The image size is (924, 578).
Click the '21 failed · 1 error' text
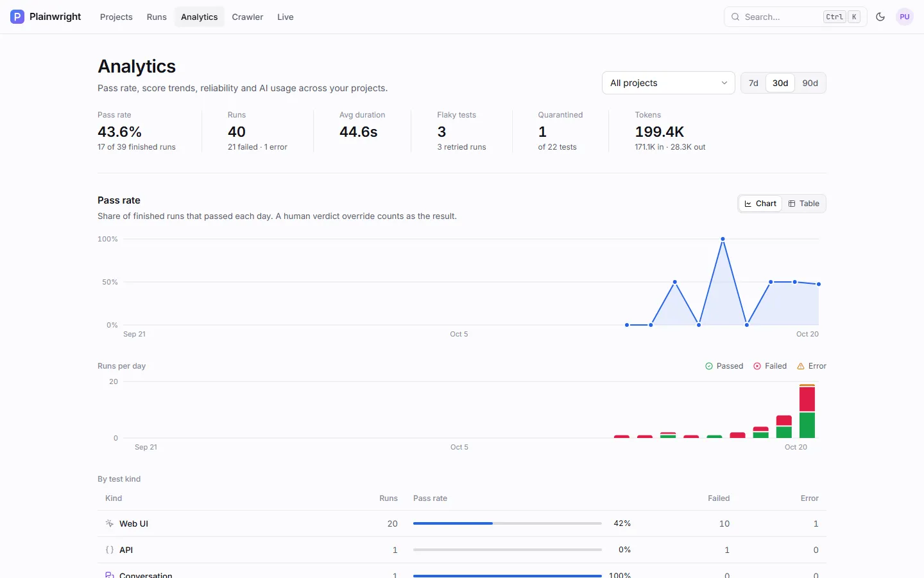click(x=257, y=147)
